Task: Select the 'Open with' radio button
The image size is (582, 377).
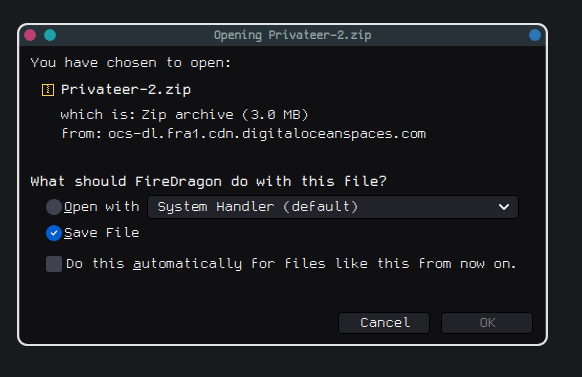Action: pyautogui.click(x=54, y=207)
